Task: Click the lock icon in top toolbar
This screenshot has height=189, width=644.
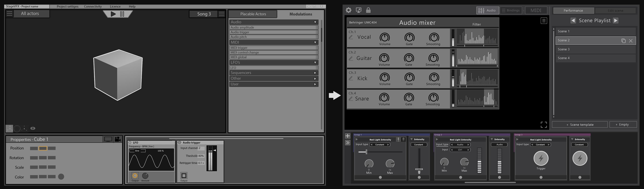Action: pos(368,10)
